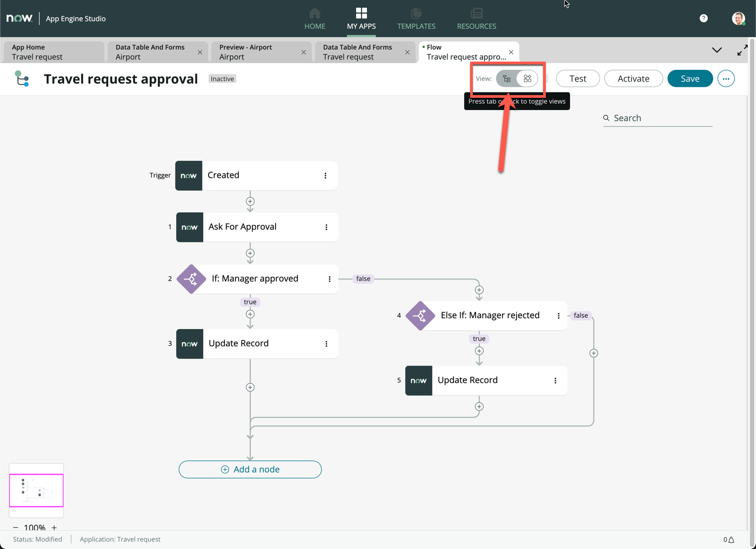
Task: Click the ServiceNow icon on Created trigger
Action: [x=189, y=176]
